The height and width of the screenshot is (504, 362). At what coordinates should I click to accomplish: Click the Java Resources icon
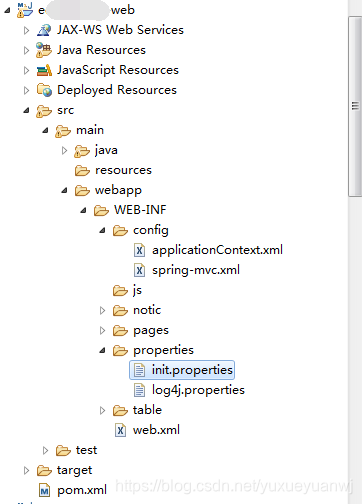click(x=44, y=50)
